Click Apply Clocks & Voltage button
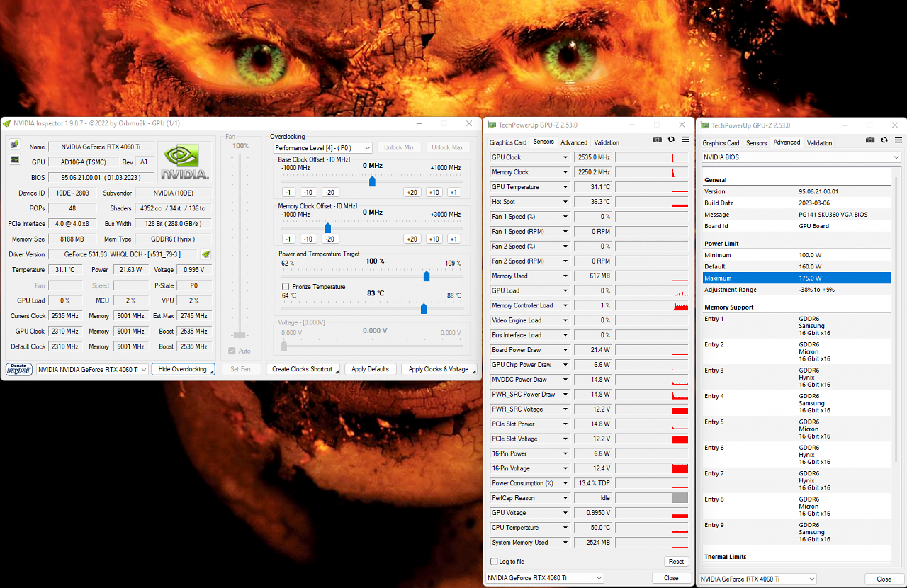The image size is (907, 588). tap(439, 369)
